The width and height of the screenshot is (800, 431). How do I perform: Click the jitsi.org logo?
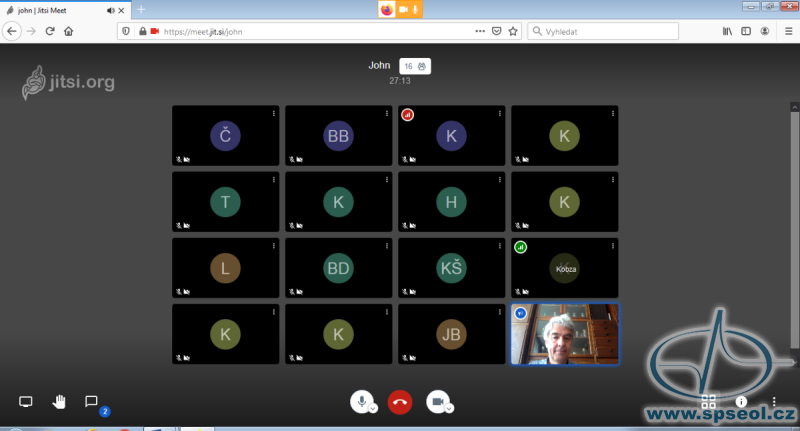coord(68,82)
